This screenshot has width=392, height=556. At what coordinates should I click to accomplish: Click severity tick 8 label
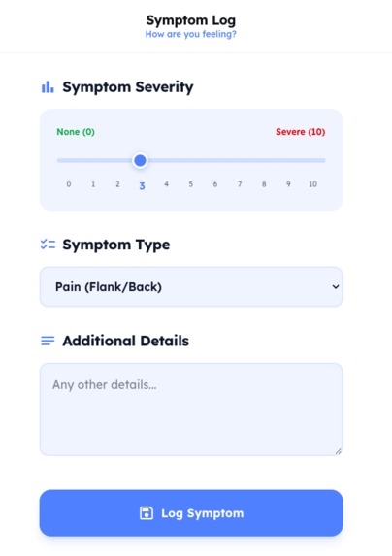(264, 184)
